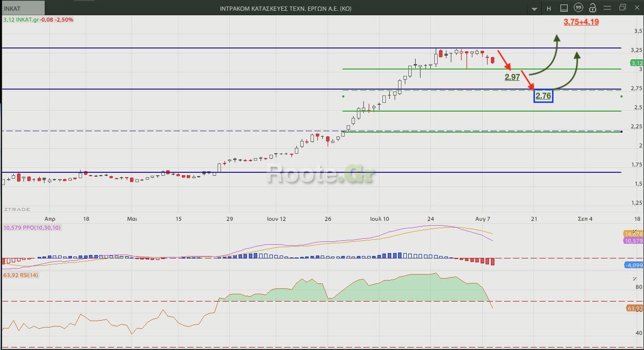Select the 2.97 price target annotation

click(x=512, y=77)
